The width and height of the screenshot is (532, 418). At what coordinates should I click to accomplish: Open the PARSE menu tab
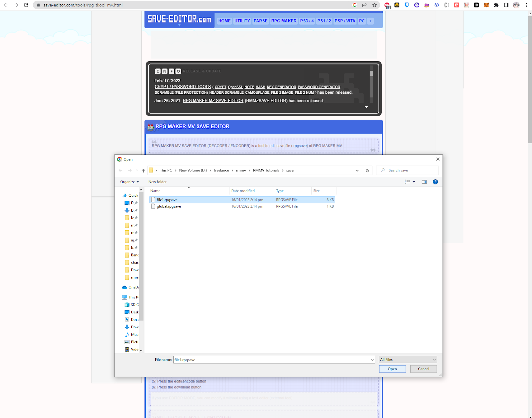coord(260,21)
